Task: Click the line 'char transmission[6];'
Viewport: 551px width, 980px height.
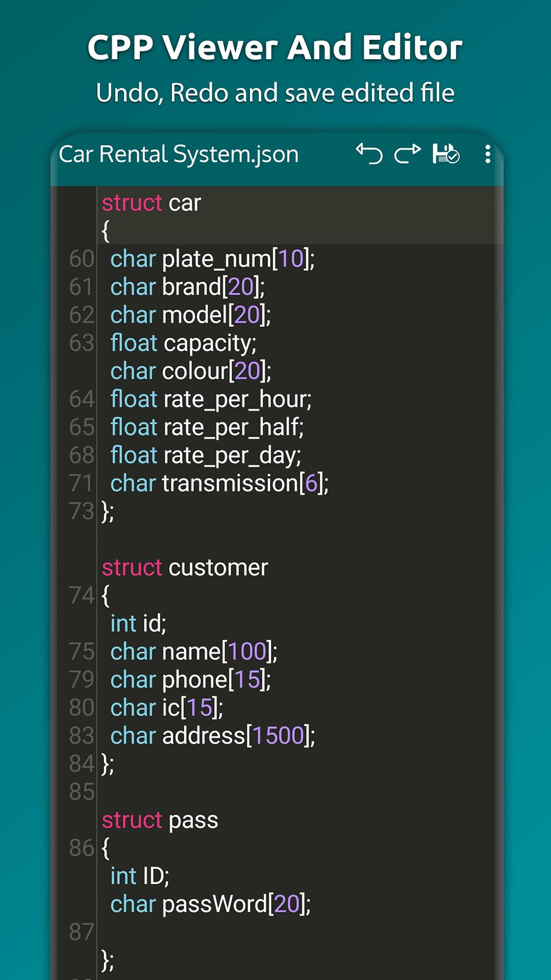Action: 219,483
